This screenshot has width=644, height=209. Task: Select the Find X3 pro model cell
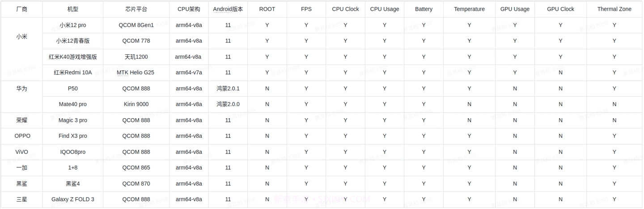(x=72, y=136)
